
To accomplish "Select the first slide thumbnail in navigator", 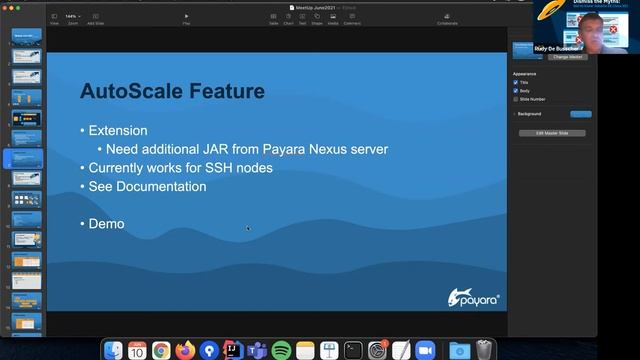I will 27,36.
